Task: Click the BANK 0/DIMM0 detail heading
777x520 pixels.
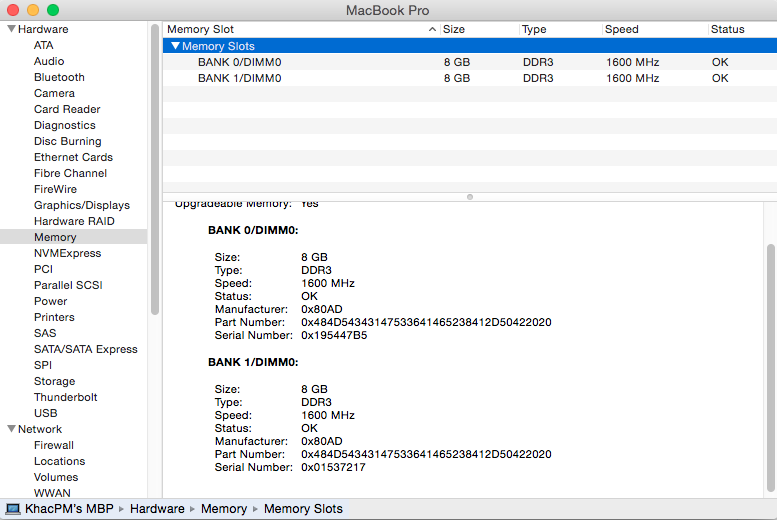Action: pyautogui.click(x=253, y=230)
